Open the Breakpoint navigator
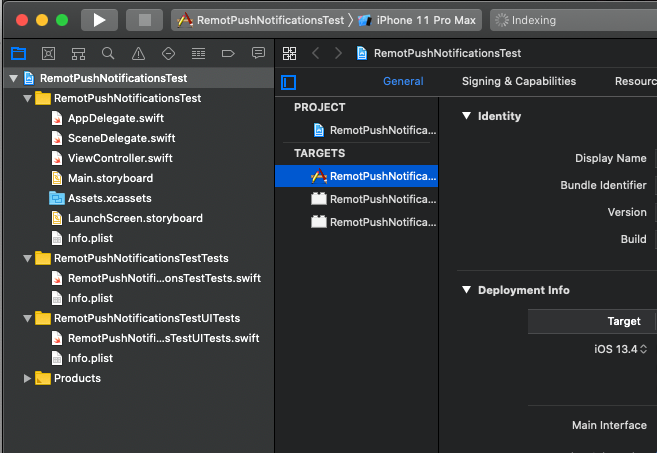 (x=228, y=53)
